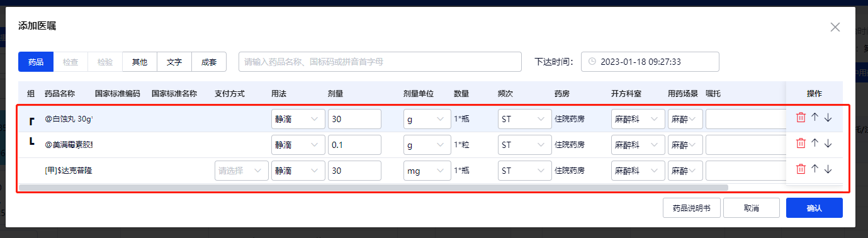Click the 0.1 剂量 field of 美满霉素

[354, 145]
